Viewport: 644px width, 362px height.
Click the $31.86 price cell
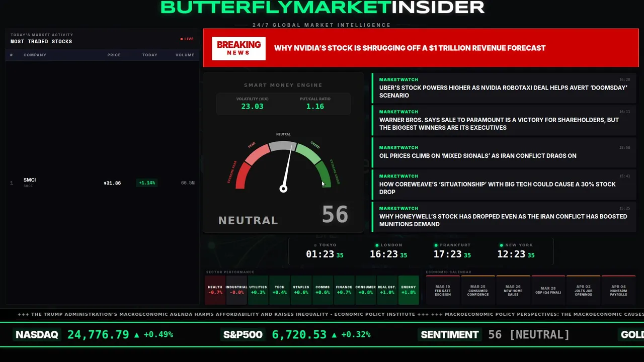(112, 183)
